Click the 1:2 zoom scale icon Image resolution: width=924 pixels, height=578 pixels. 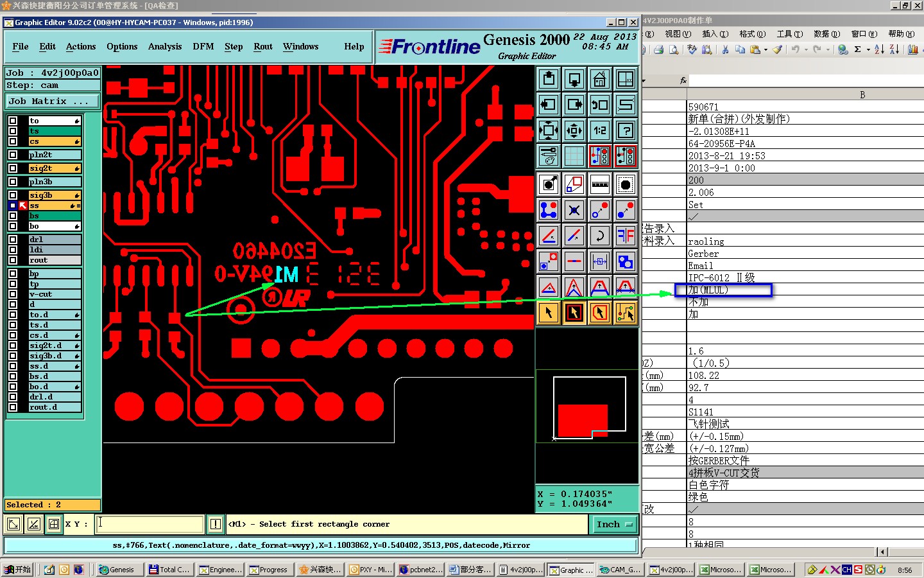pos(599,130)
